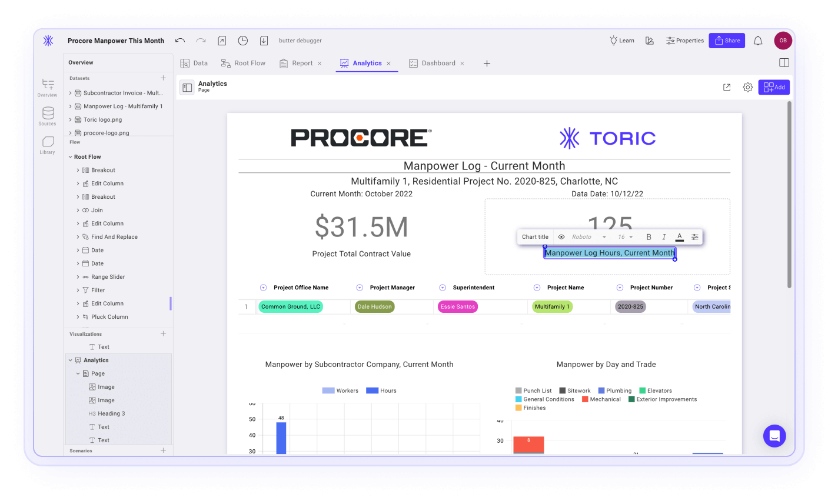Click the text alignment settings icon in chart toolbar

[694, 236]
